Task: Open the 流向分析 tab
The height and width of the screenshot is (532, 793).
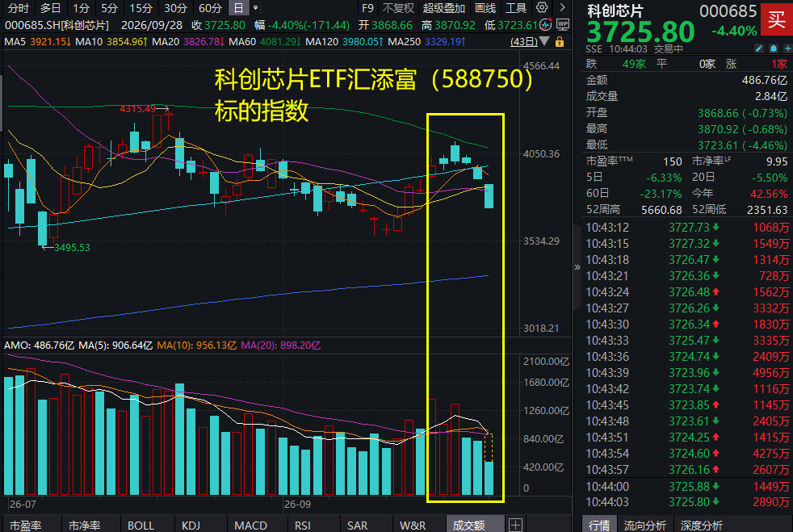Action: 645,525
